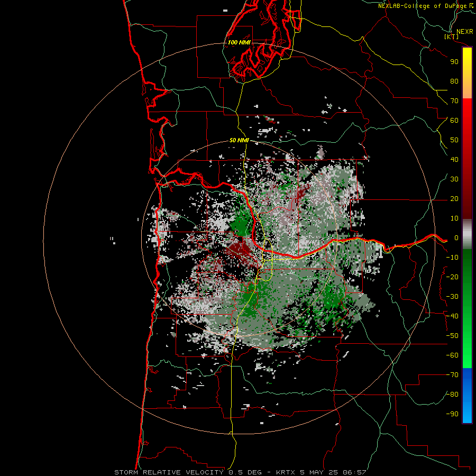Viewport: 476px width, 476px height.
Task: Click the -30 value on the velocity scale
Action: pyautogui.click(x=452, y=297)
